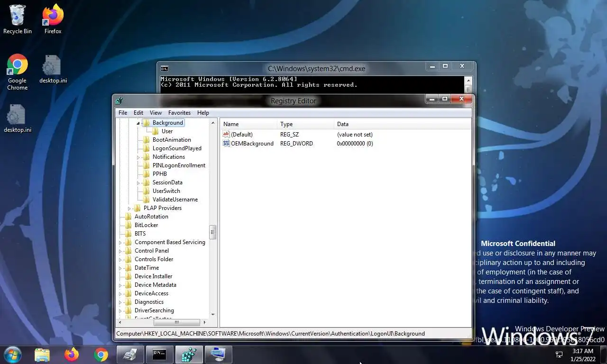Image resolution: width=607 pixels, height=364 pixels.
Task: Open the Favorites menu
Action: click(x=179, y=113)
